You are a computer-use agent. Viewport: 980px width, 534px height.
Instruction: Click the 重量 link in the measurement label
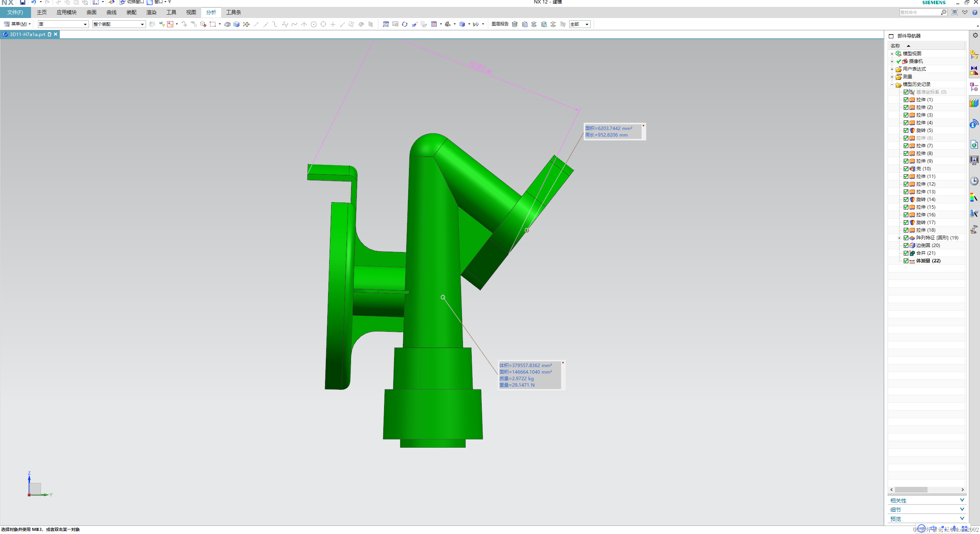click(504, 385)
